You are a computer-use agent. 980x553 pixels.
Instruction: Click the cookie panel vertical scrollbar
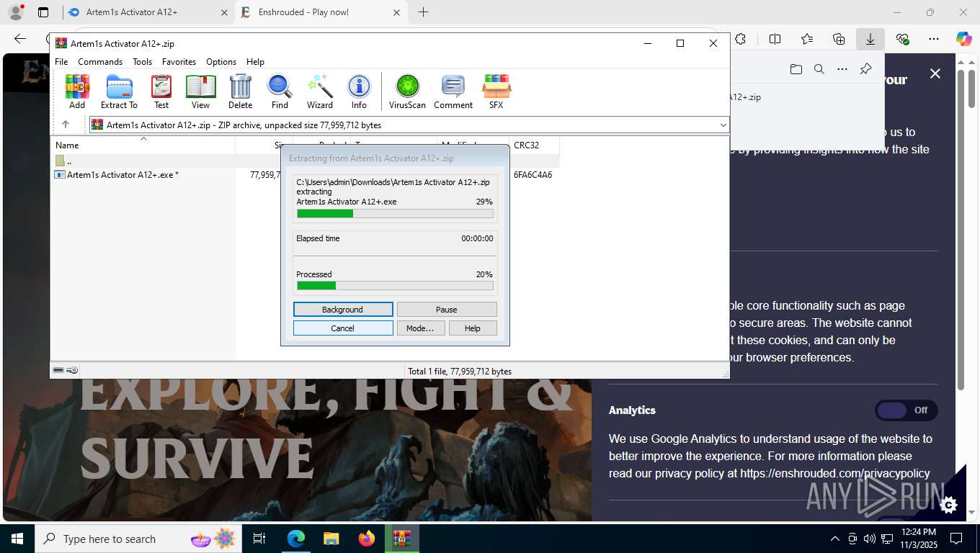click(961, 230)
